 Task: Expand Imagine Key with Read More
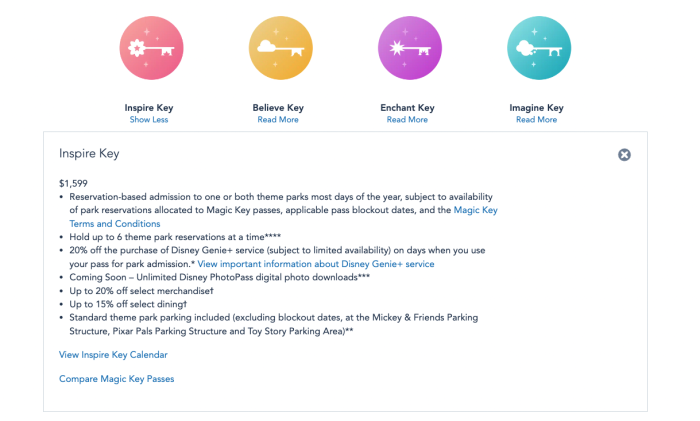pos(536,120)
